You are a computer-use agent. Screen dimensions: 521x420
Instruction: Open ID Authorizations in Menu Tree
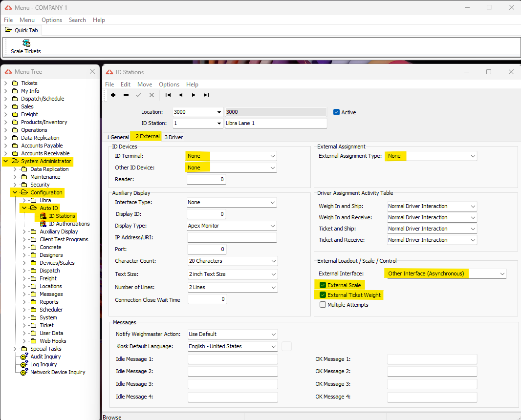point(69,224)
